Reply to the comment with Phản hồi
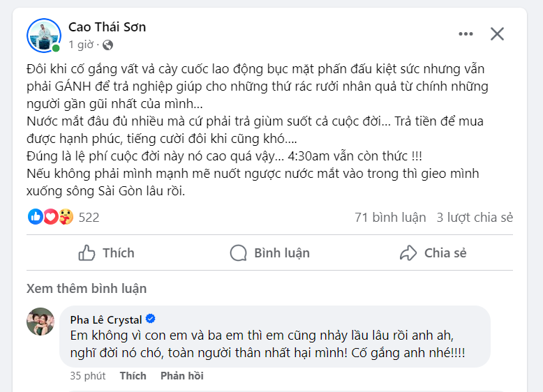 tap(181, 376)
